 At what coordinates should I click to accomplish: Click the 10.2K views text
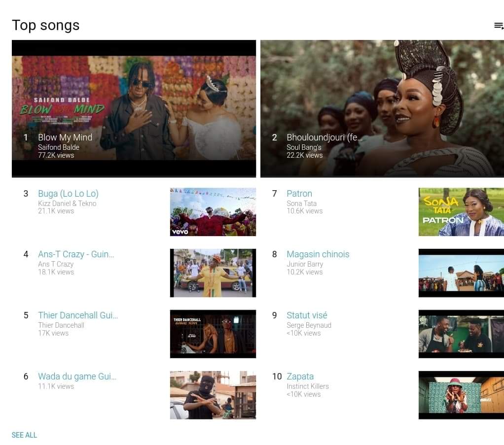(304, 272)
